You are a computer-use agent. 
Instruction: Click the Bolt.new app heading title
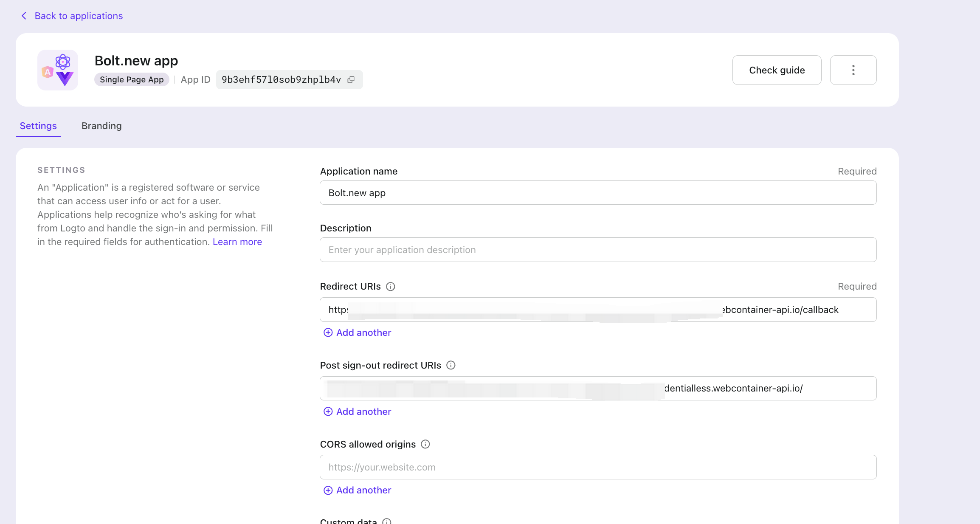(x=136, y=61)
